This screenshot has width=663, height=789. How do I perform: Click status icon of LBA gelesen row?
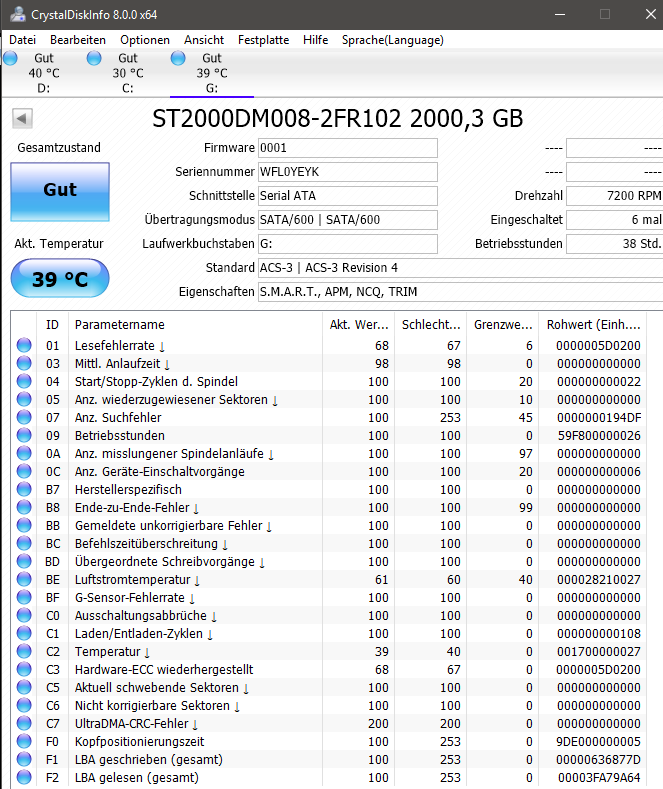point(24,777)
